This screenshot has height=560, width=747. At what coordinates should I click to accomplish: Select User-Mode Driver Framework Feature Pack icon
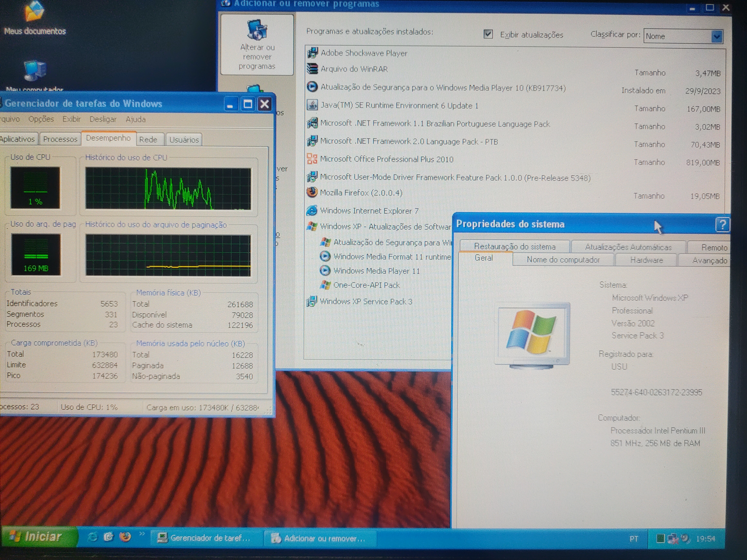pos(312,177)
